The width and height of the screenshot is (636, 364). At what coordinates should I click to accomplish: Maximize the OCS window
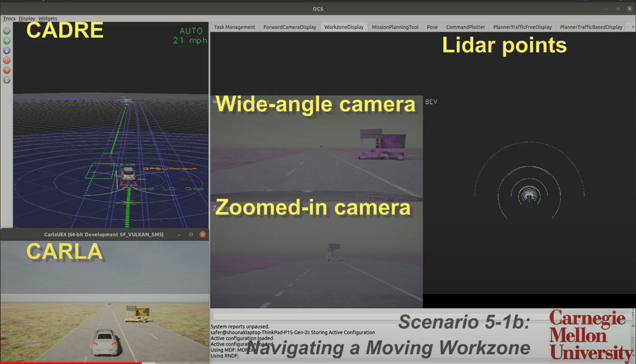(618, 8)
